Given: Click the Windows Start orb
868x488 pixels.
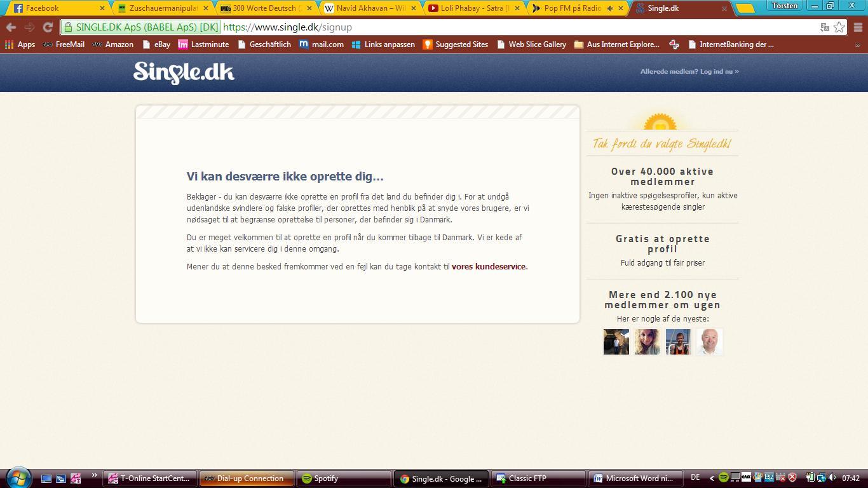Looking at the screenshot, I should pyautogui.click(x=17, y=478).
